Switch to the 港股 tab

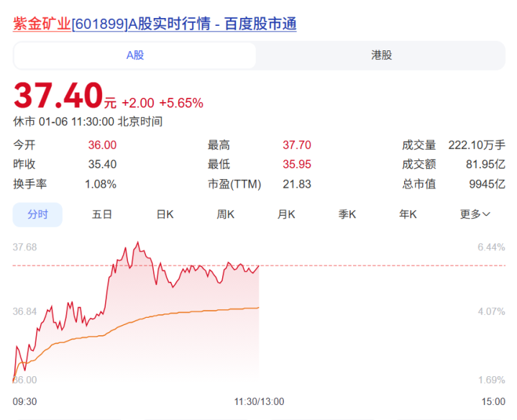(381, 55)
